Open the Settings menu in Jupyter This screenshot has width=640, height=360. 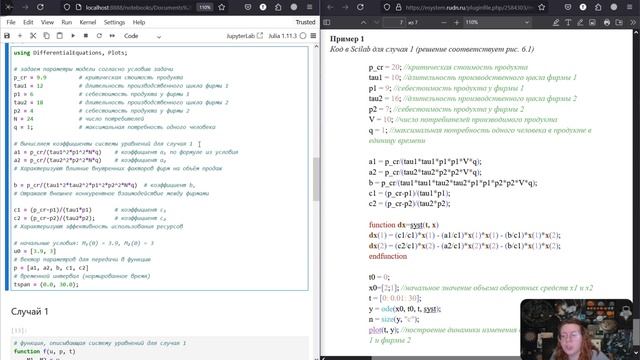click(114, 22)
